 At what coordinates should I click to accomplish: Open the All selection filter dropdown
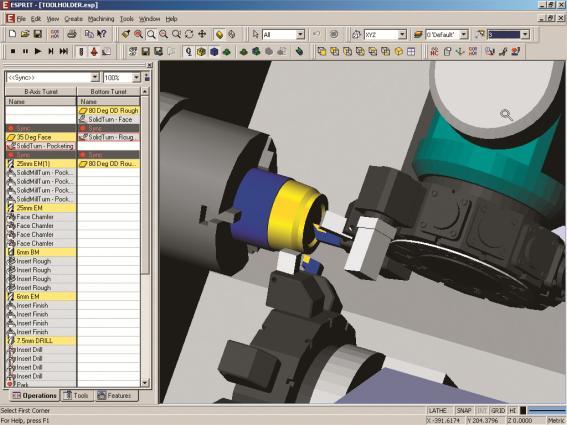point(300,35)
